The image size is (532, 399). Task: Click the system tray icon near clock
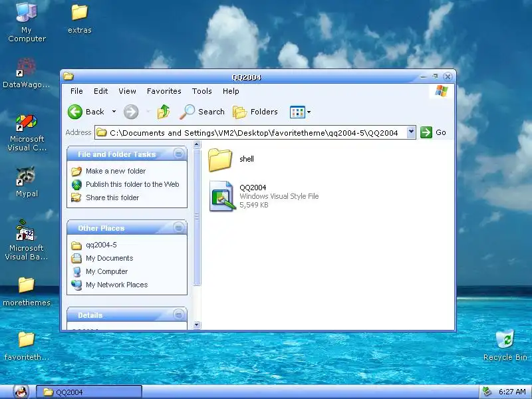coord(487,392)
